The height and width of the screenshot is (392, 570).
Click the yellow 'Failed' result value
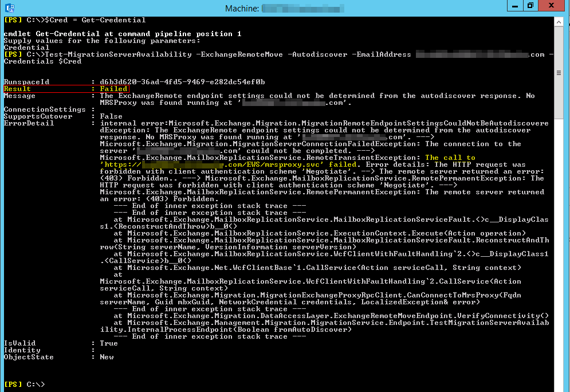(113, 89)
